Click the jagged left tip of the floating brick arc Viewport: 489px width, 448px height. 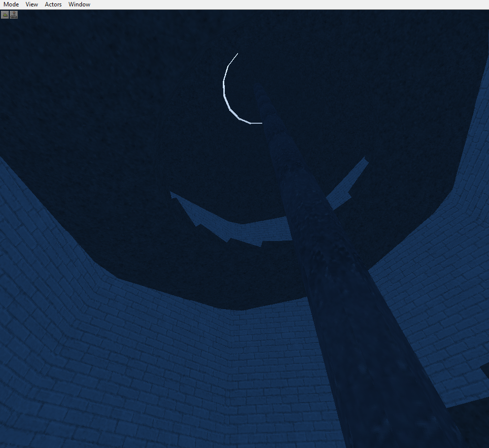[172, 194]
